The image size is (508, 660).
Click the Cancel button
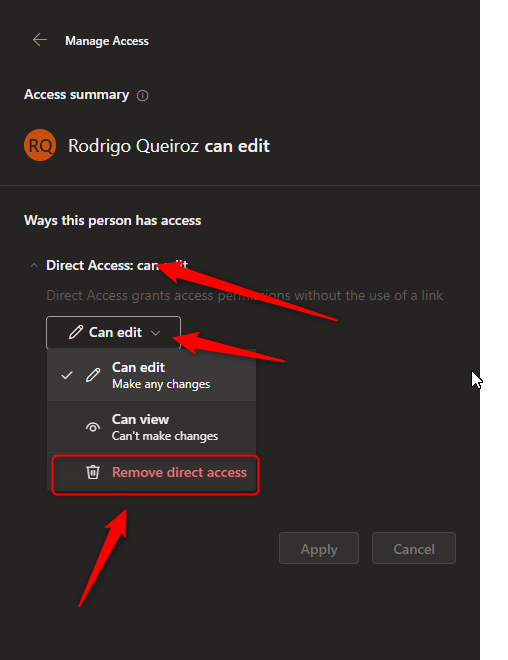414,548
